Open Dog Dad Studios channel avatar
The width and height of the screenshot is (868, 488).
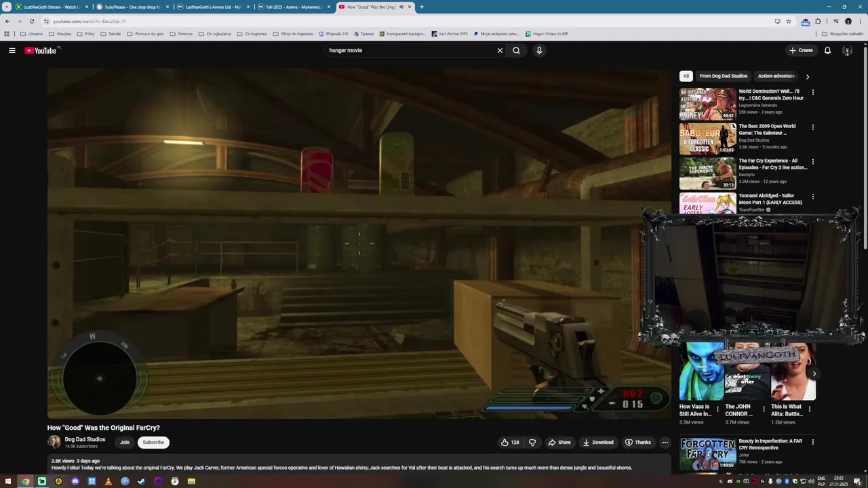pyautogui.click(x=54, y=442)
